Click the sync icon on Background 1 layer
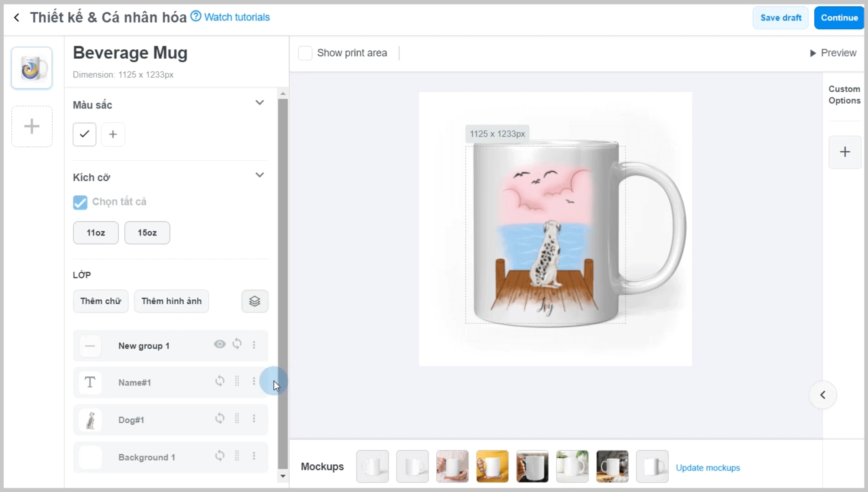868x492 pixels. click(x=220, y=456)
